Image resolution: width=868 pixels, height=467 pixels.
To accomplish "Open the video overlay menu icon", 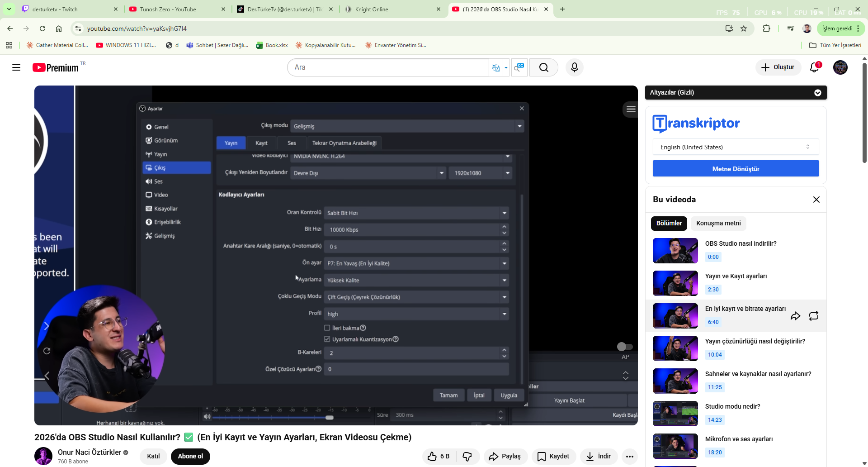I will click(x=631, y=109).
